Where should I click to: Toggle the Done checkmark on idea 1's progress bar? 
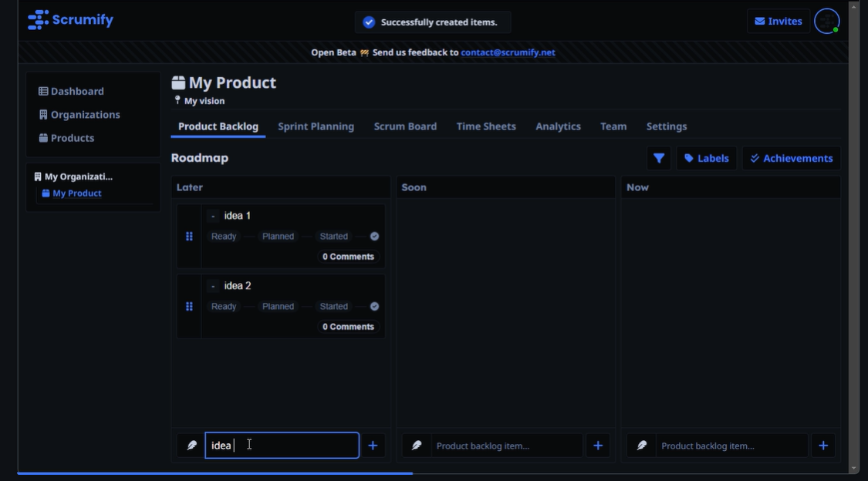[x=374, y=236]
